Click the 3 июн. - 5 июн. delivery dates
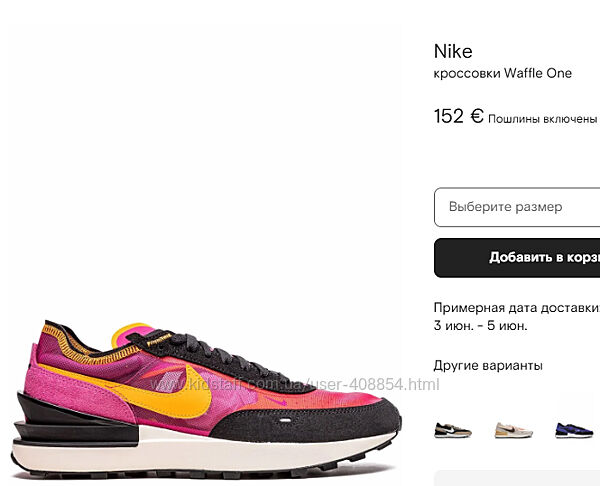This screenshot has height=486, width=600. click(x=481, y=326)
